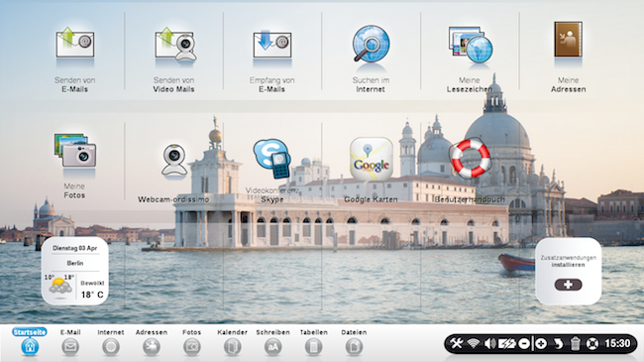Open Meine Adressen address book icon
This screenshot has height=362, width=644.
pos(568,39)
